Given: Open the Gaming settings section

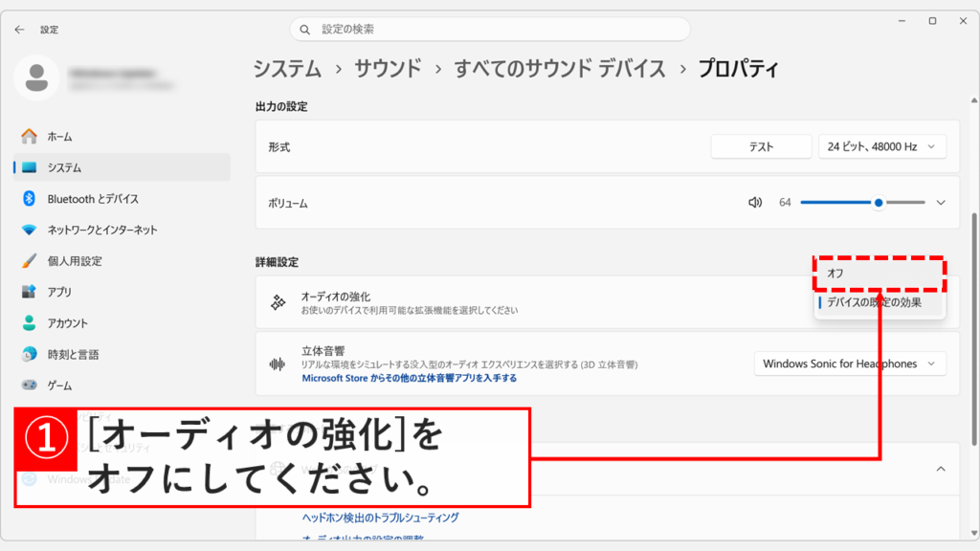Looking at the screenshot, I should (59, 386).
